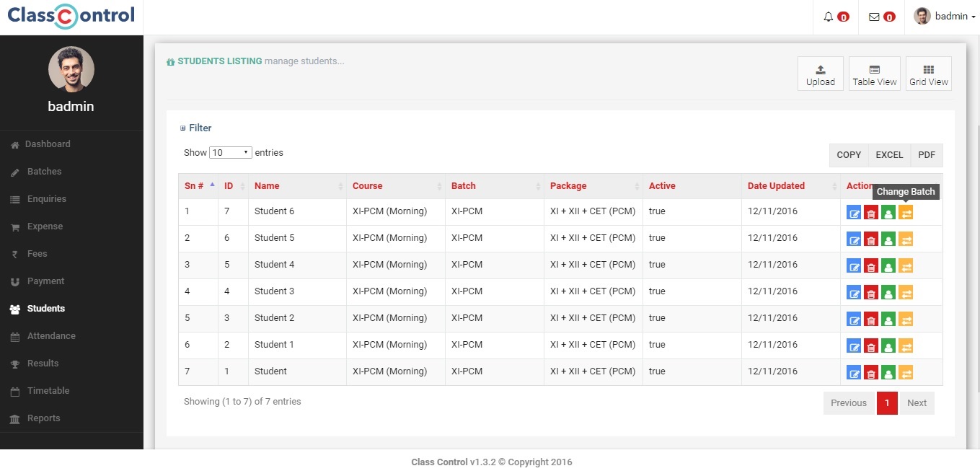Viewport: 980px width, 471px height.
Task: Click the COPY export button
Action: (849, 155)
